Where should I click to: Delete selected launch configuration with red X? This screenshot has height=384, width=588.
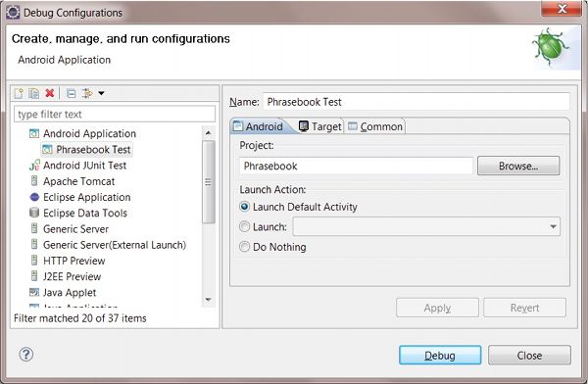50,93
